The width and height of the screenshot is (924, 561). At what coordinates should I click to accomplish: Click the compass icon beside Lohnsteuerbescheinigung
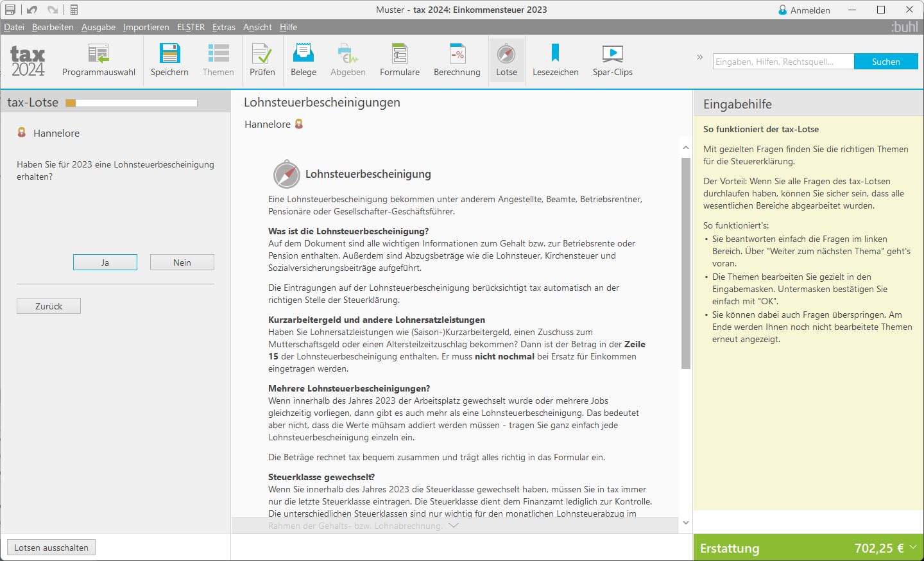tap(286, 174)
